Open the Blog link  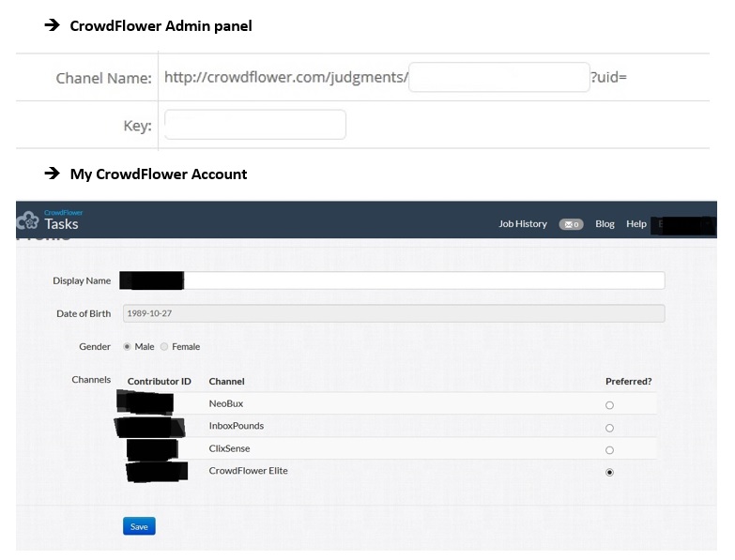(x=605, y=224)
